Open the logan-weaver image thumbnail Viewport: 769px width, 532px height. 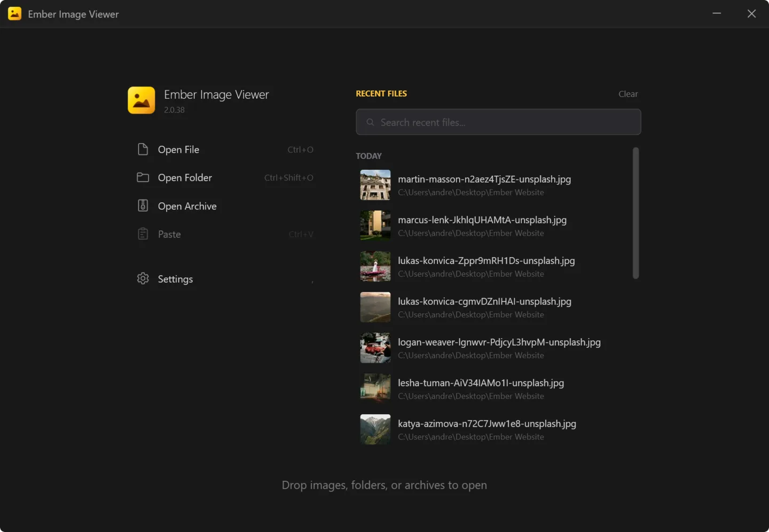point(375,348)
